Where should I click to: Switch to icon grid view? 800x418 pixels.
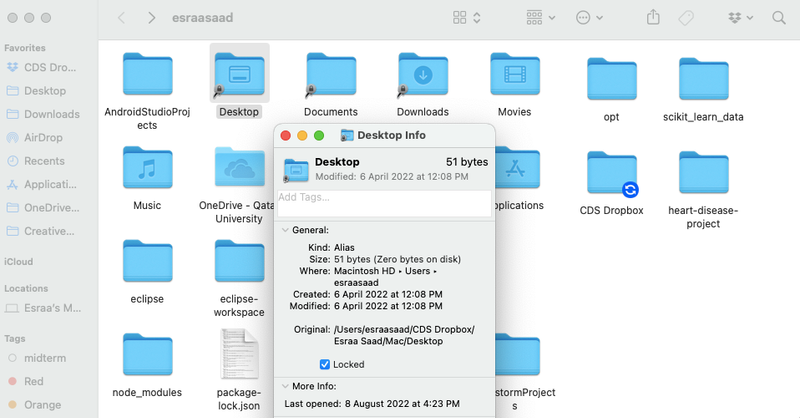pyautogui.click(x=460, y=18)
